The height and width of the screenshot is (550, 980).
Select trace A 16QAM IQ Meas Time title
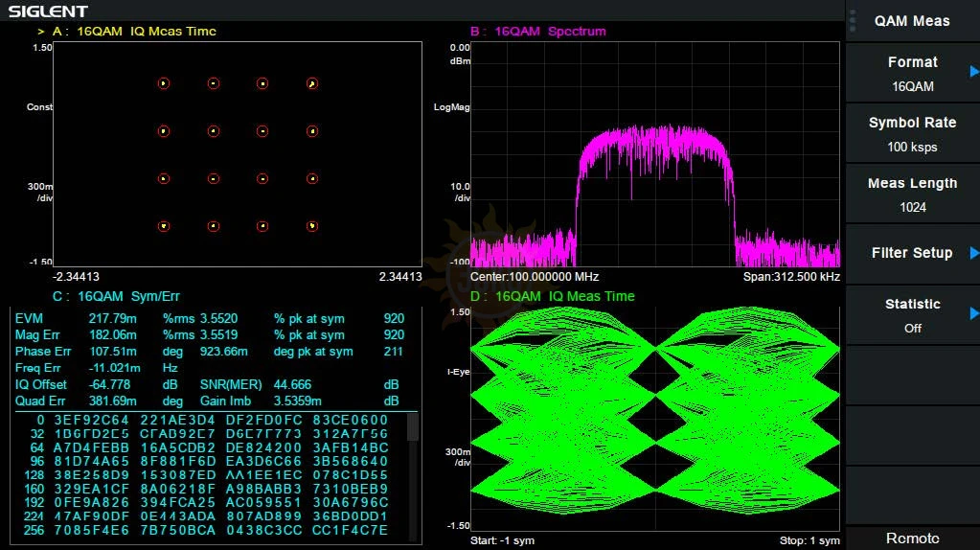[134, 32]
